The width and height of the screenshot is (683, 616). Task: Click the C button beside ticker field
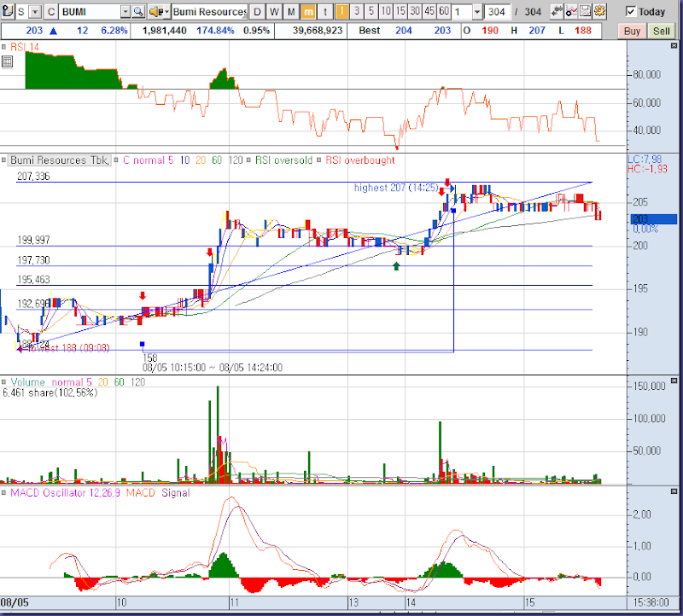[x=51, y=12]
